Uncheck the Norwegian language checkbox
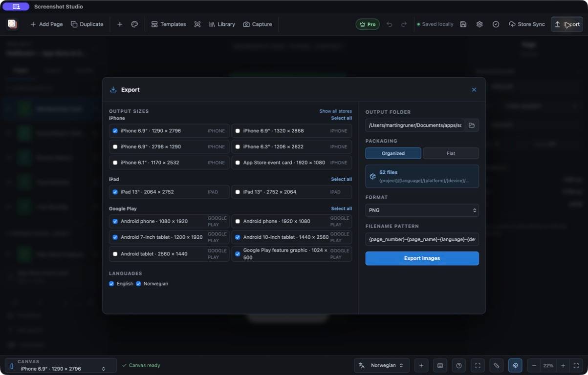The image size is (588, 375). (138, 284)
